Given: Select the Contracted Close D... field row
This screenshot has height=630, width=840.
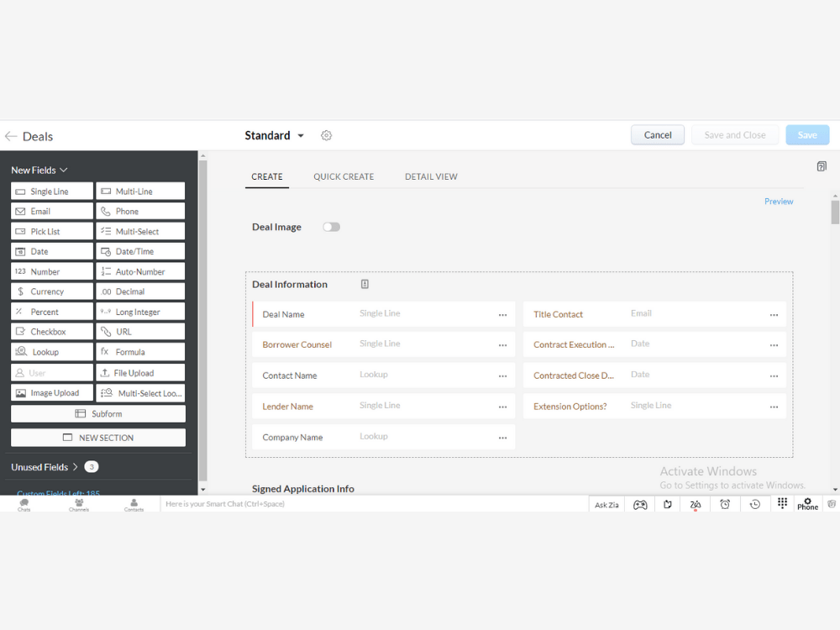Looking at the screenshot, I should coord(654,375).
